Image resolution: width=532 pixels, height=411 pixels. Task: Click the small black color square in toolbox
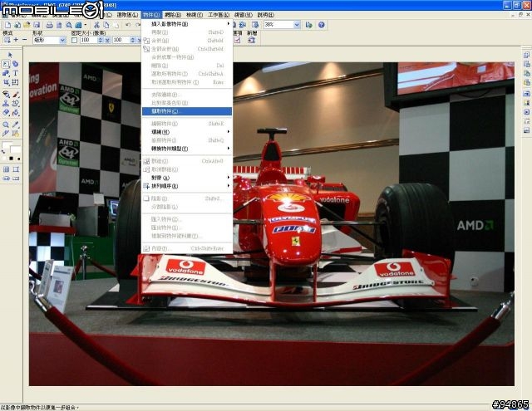(11, 159)
